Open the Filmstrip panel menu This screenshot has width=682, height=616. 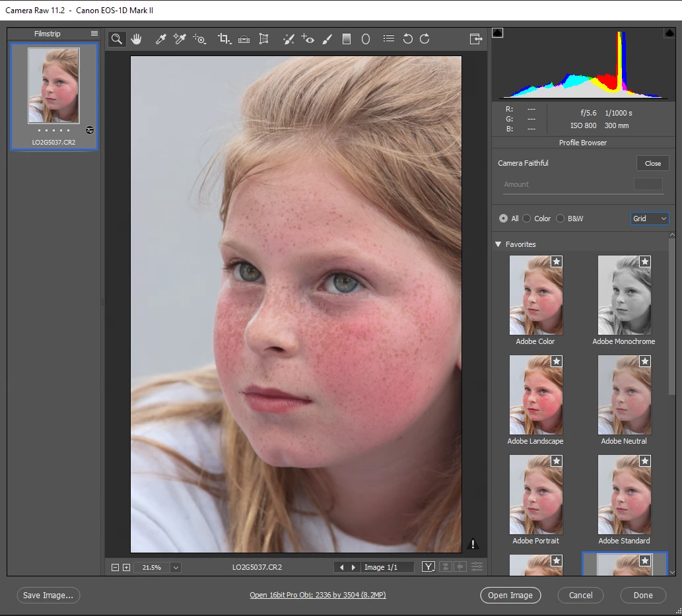[94, 34]
